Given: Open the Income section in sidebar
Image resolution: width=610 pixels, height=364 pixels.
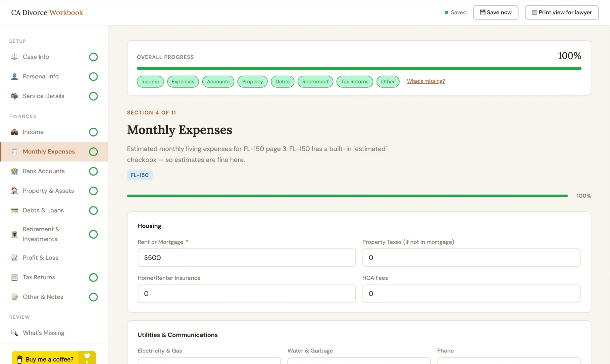Looking at the screenshot, I should [x=54, y=132].
